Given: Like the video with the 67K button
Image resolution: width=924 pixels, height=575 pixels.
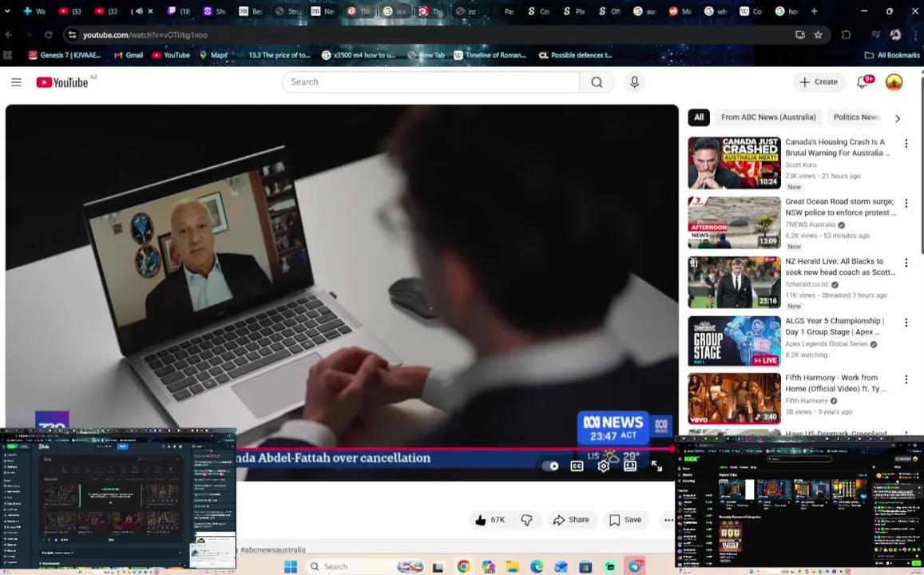Looking at the screenshot, I should [x=490, y=519].
